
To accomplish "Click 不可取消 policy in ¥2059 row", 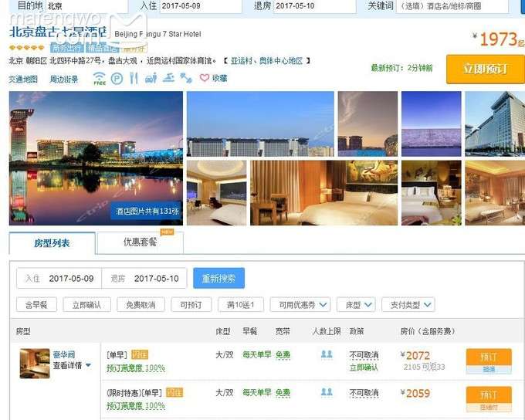I will coord(364,392).
